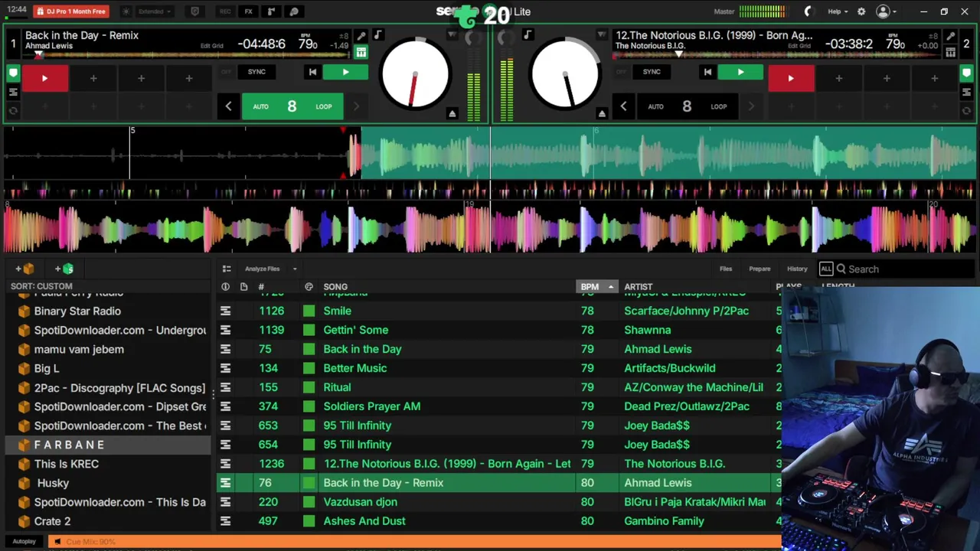980x551 pixels.
Task: Open the beatgrid editor icon on deck 2
Action: coord(950,52)
